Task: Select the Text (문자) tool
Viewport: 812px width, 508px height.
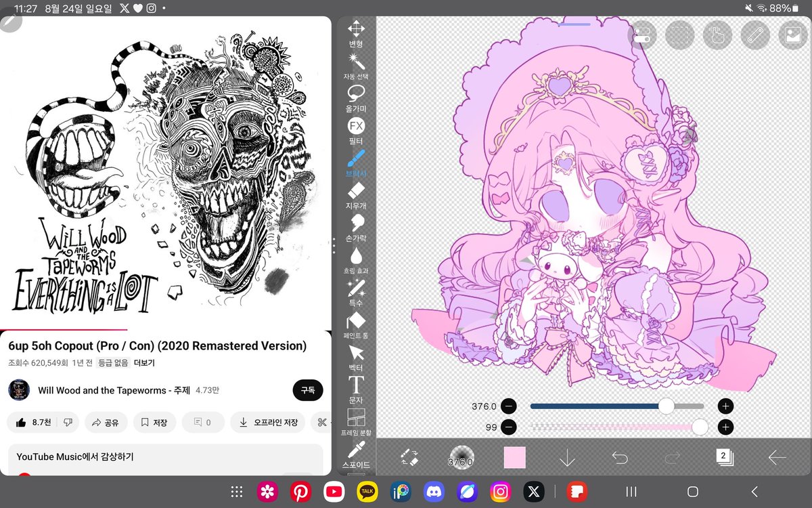Action: [356, 390]
